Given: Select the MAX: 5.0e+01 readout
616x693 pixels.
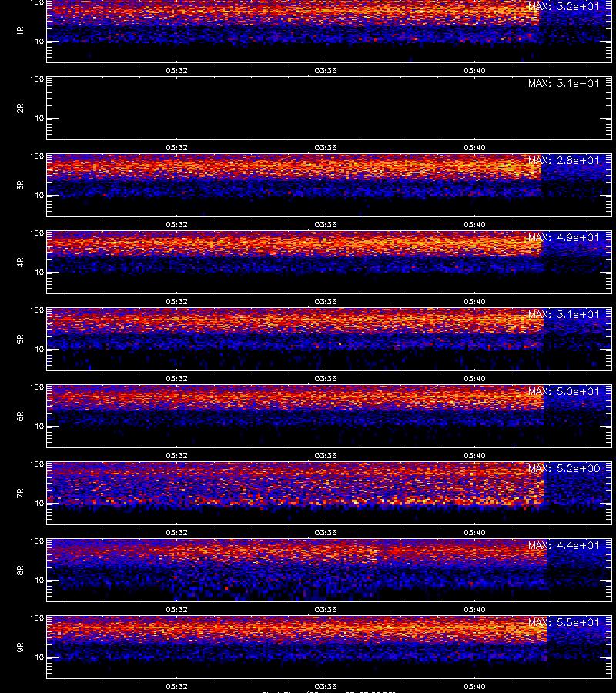Looking at the screenshot, I should click(564, 392).
